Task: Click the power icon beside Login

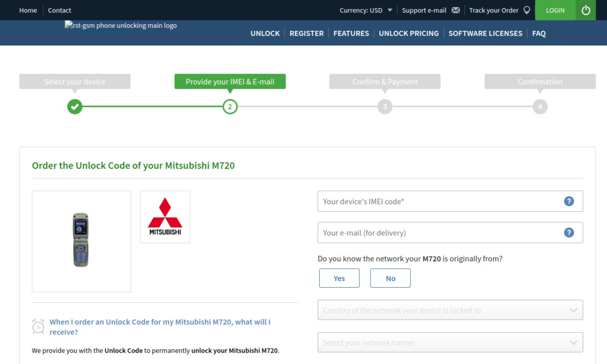Action: point(586,10)
